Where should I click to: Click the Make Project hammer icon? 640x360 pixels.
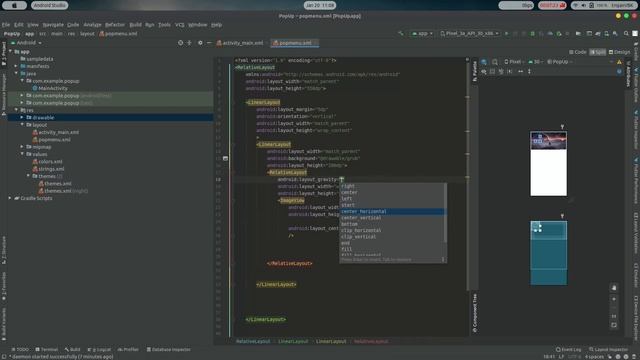coord(400,33)
